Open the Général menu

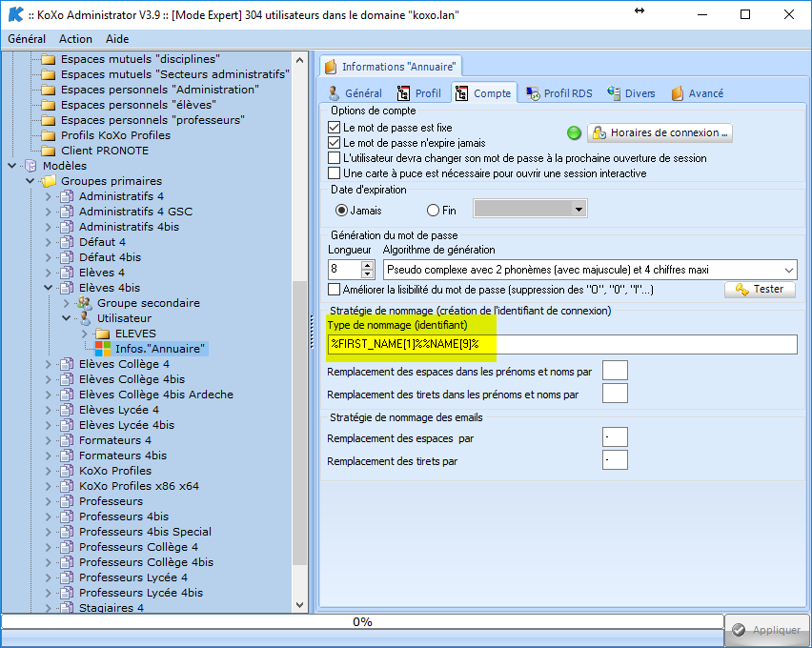click(27, 39)
